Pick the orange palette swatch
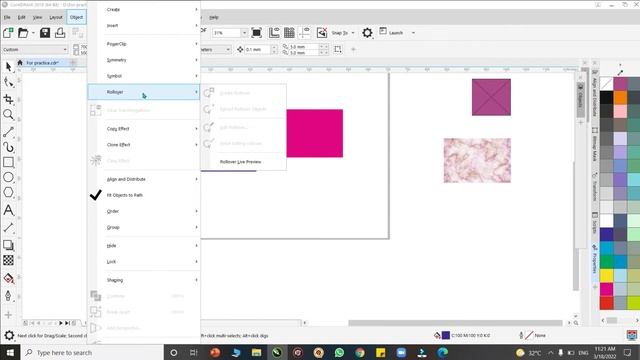This screenshot has width=640, height=360. (620, 98)
